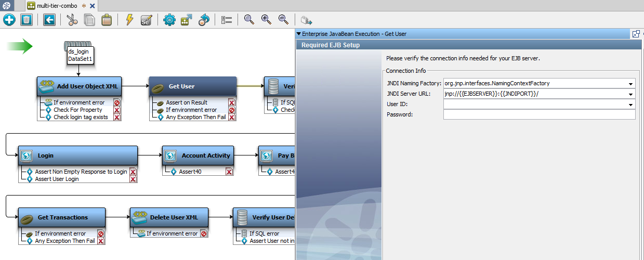This screenshot has height=260, width=644.
Task: Click the undock icon on the EJB panel header
Action: click(635, 34)
